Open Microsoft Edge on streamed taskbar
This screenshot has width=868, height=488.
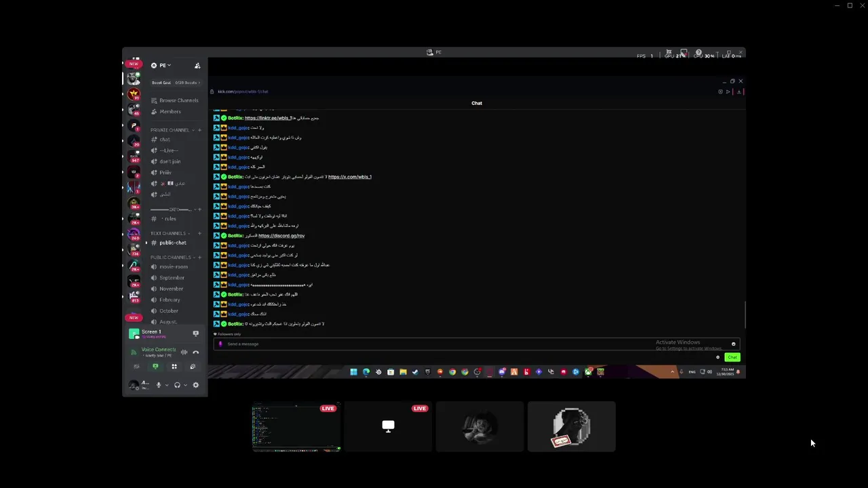click(x=366, y=372)
